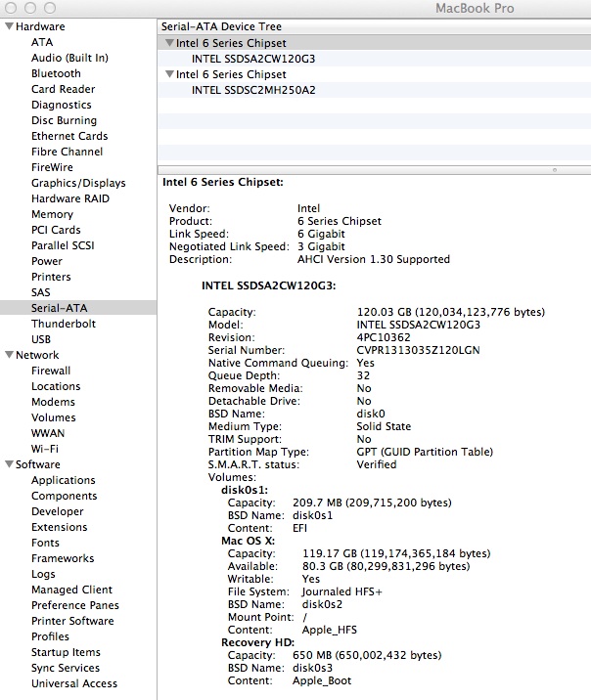Click the close window button
Screen dimensions: 591x700
coord(11,8)
